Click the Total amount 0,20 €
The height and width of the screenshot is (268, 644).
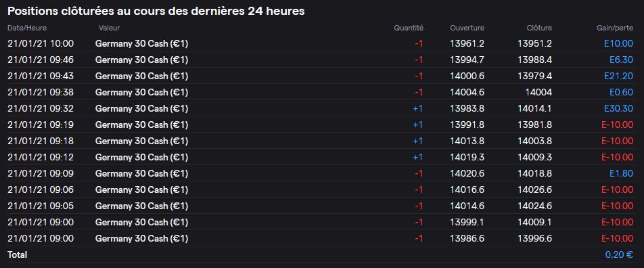tap(619, 255)
